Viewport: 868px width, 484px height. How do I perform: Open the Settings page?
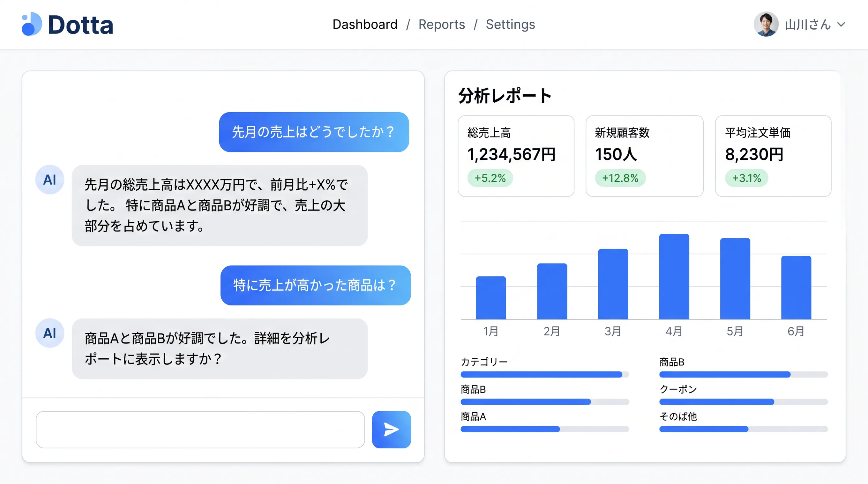click(510, 24)
